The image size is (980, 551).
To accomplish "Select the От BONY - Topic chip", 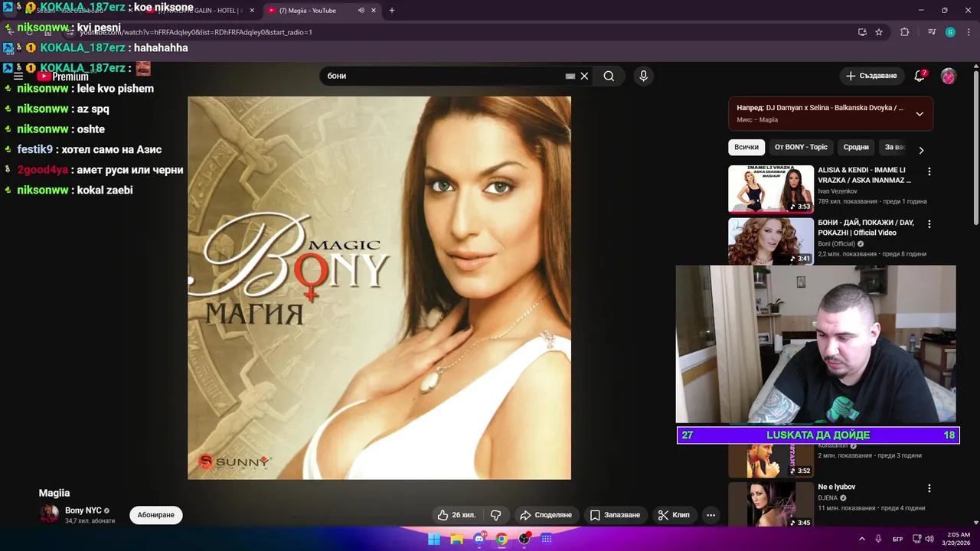I will click(x=801, y=147).
